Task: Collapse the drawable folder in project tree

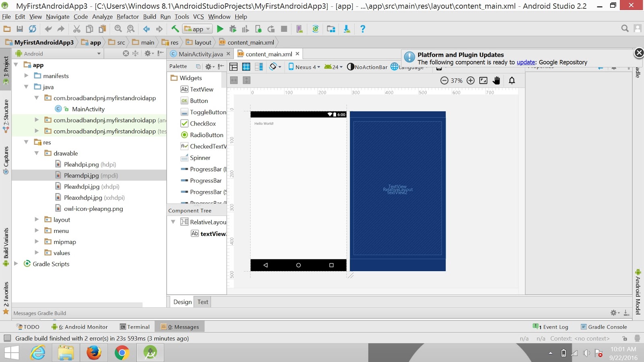Action: tap(37, 153)
